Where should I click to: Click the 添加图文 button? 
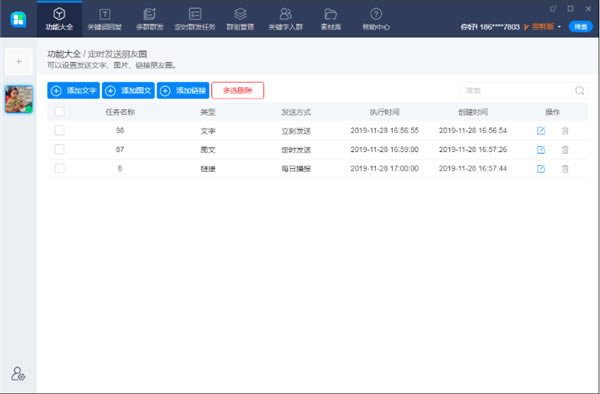pyautogui.click(x=128, y=90)
